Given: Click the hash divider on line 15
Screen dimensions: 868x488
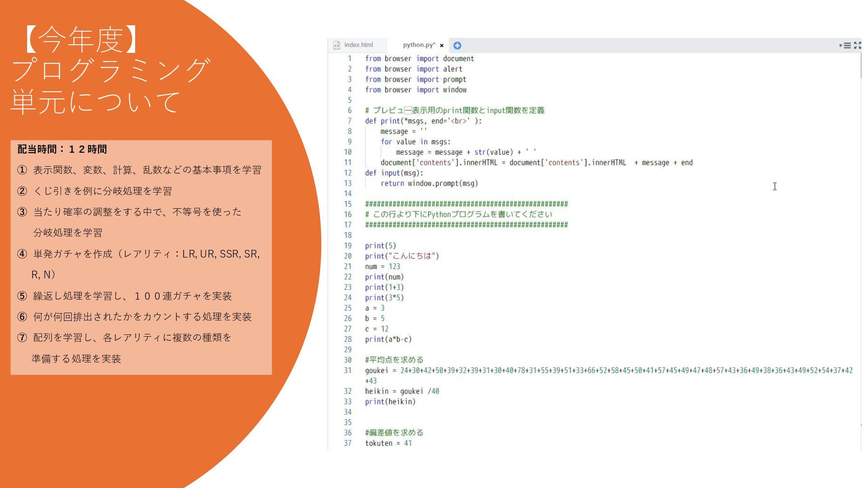Looking at the screenshot, I should tap(466, 204).
